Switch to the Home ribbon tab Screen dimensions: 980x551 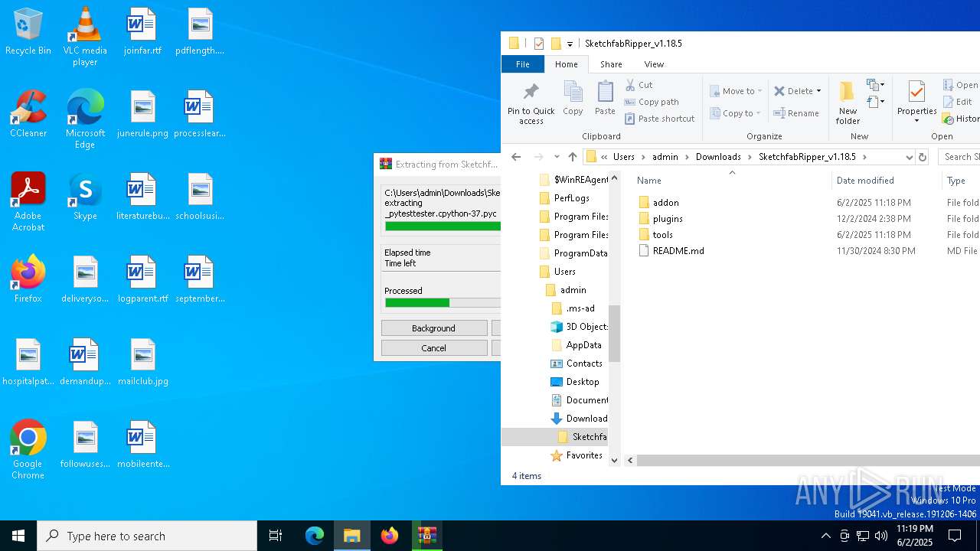(x=567, y=64)
